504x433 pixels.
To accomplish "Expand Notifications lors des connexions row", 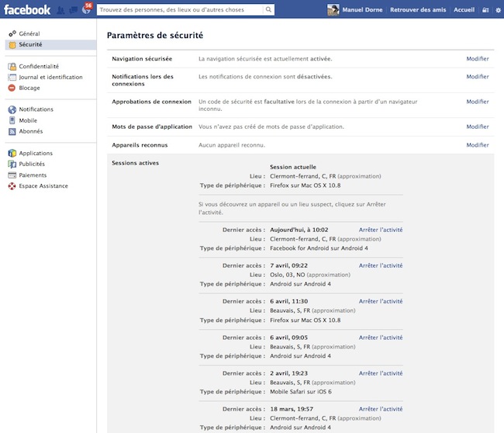I will point(143,80).
